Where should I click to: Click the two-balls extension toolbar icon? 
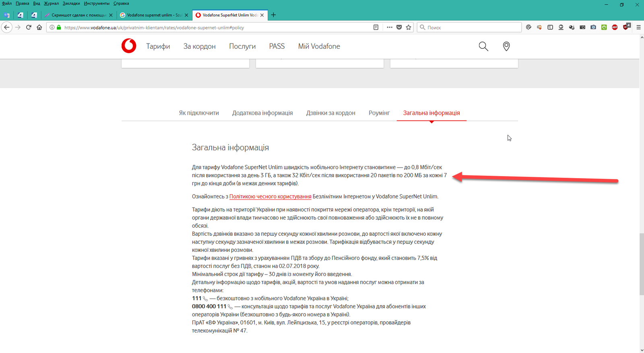coord(572,27)
